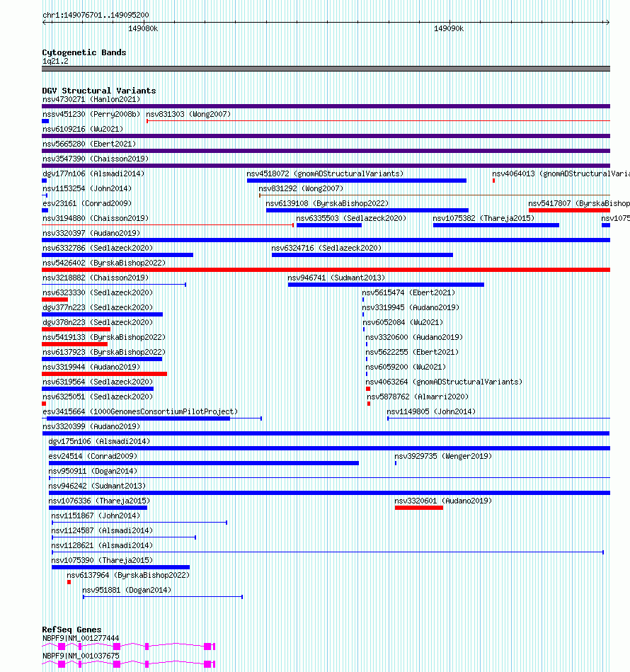Select nsv6059200 (Wu2021) label
This screenshot has width=630, height=672.
click(x=406, y=368)
